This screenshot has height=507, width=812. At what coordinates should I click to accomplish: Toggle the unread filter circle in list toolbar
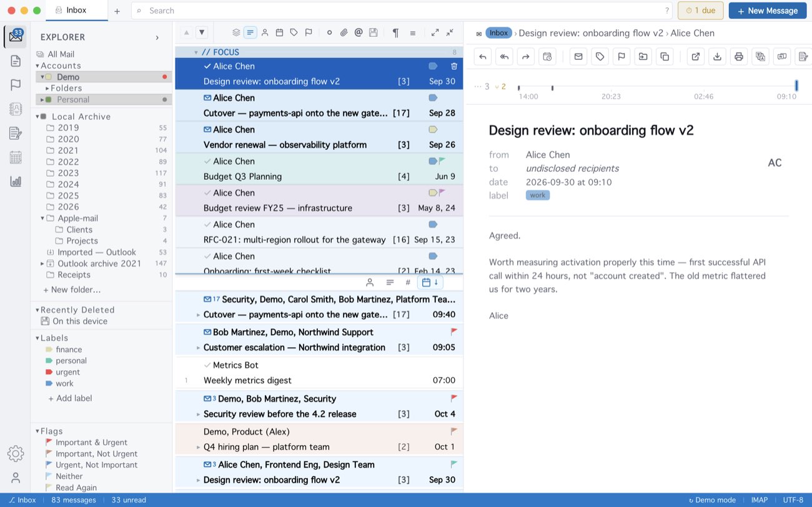point(329,32)
